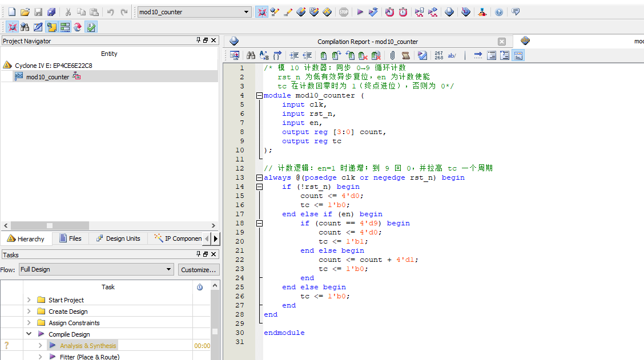Toggle first highlighted pin planner icon in second toolbar
The width and height of the screenshot is (644, 360).
coord(13,27)
